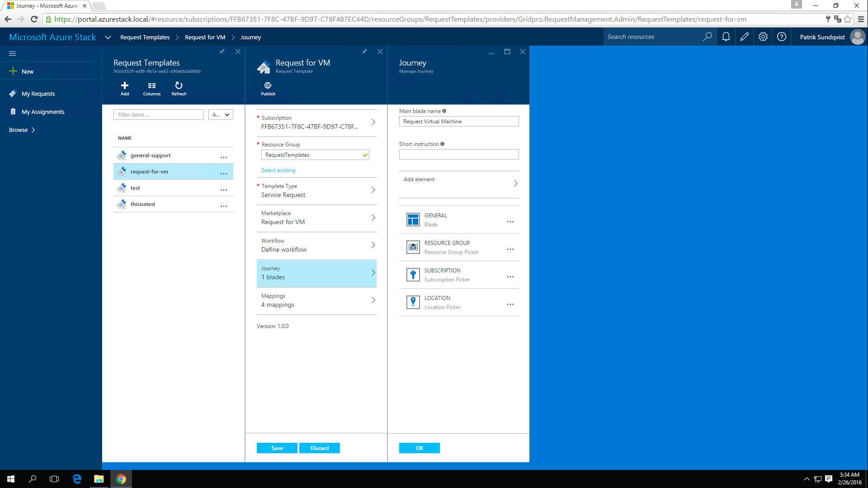Open Add element in Journey blade
Image resolution: width=868 pixels, height=488 pixels.
[x=459, y=184]
